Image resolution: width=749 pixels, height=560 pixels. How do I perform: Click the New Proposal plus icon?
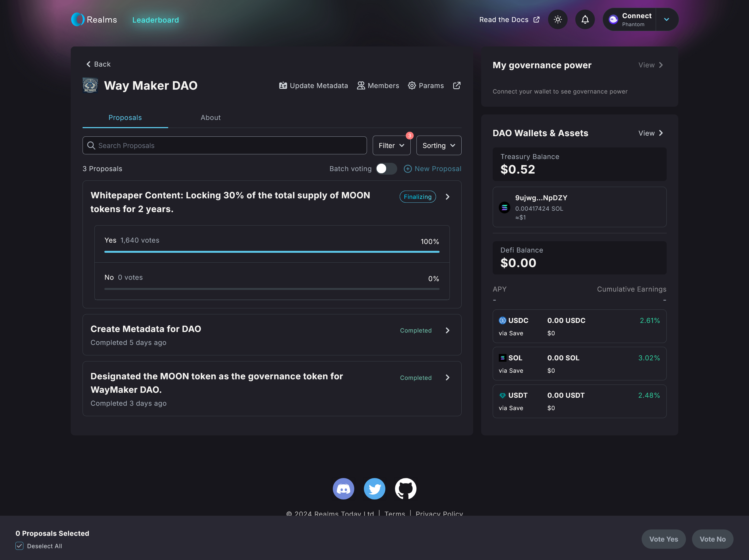tap(408, 169)
